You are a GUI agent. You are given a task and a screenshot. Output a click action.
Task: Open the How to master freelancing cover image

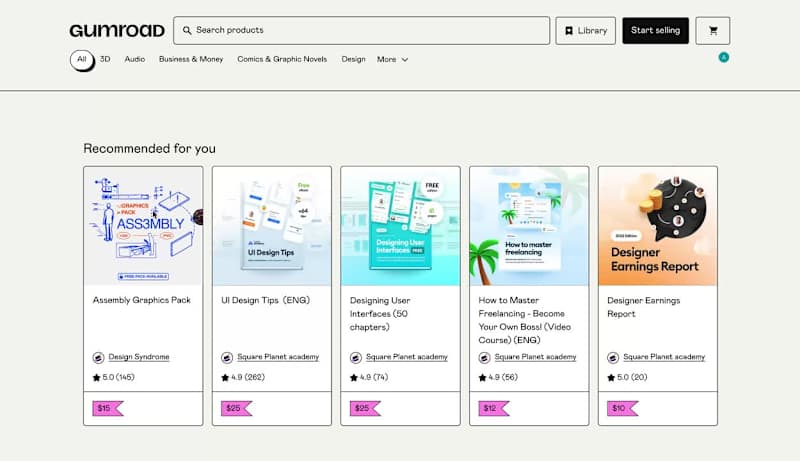pos(529,226)
